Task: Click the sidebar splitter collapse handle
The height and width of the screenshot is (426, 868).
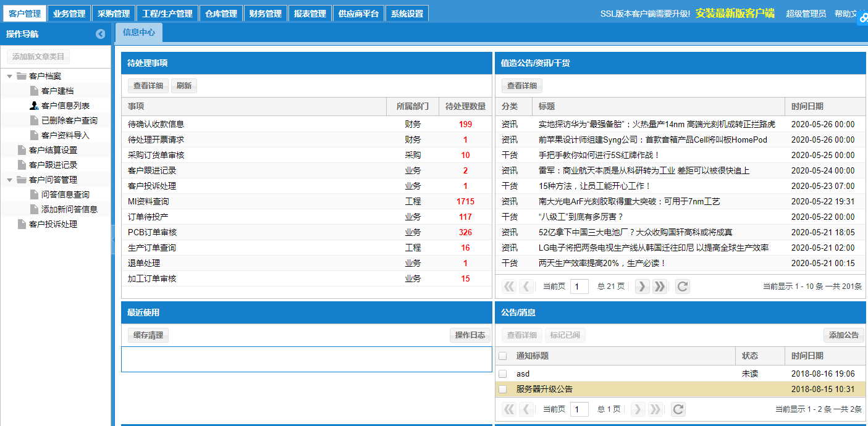Action: [x=113, y=240]
